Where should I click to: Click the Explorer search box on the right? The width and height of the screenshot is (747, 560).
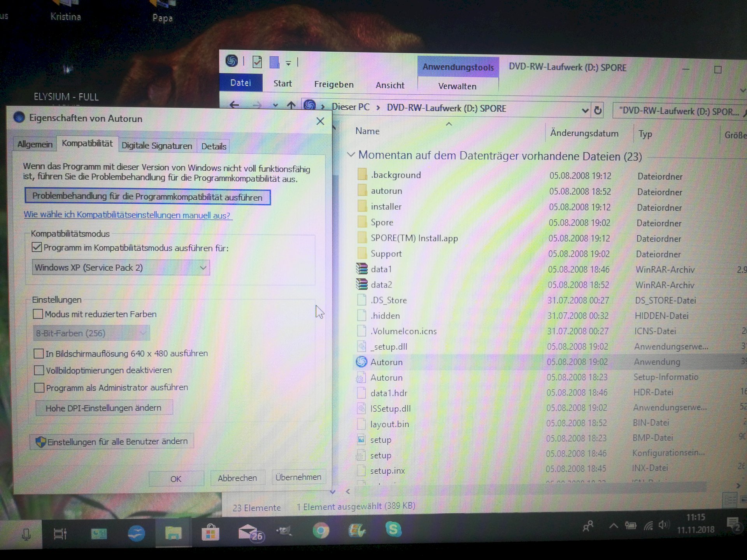point(679,112)
